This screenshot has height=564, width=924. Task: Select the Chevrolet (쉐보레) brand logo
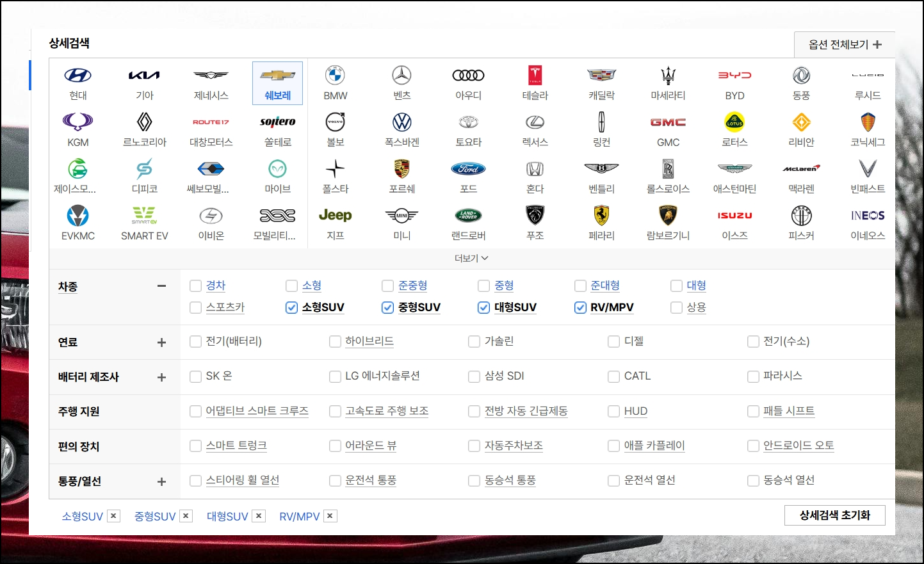(278, 76)
